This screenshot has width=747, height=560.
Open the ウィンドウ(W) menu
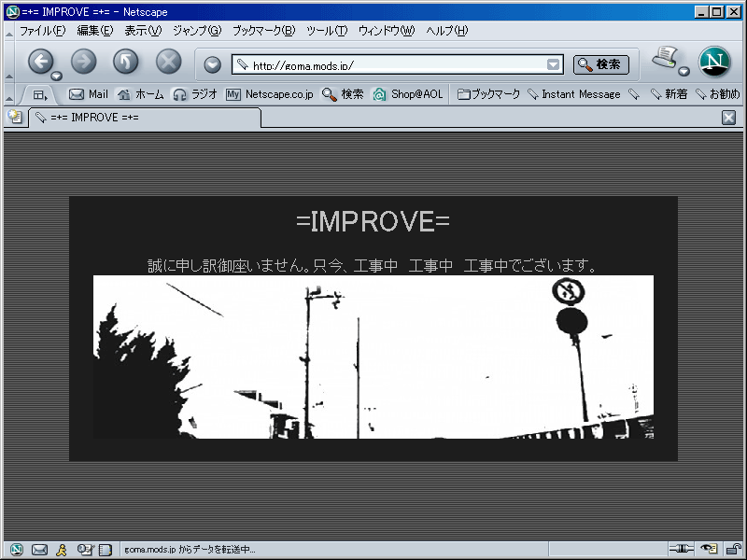click(x=387, y=31)
